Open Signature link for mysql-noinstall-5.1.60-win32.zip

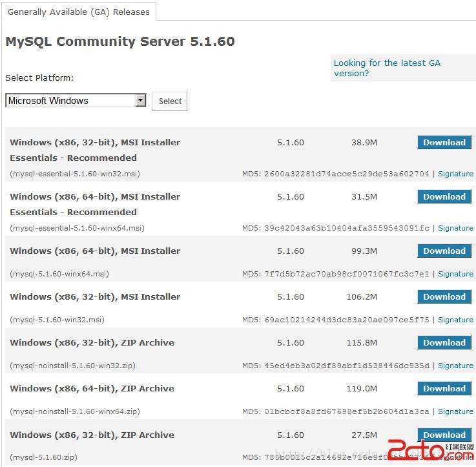coord(455,366)
